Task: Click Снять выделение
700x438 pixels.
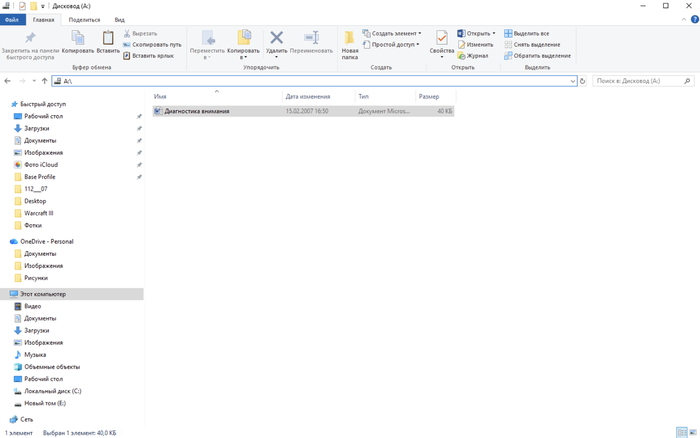Action: point(532,45)
